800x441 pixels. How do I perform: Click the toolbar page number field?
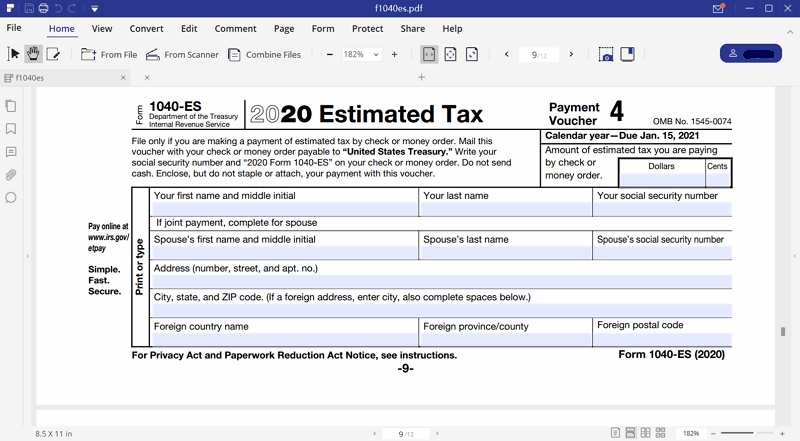(539, 55)
